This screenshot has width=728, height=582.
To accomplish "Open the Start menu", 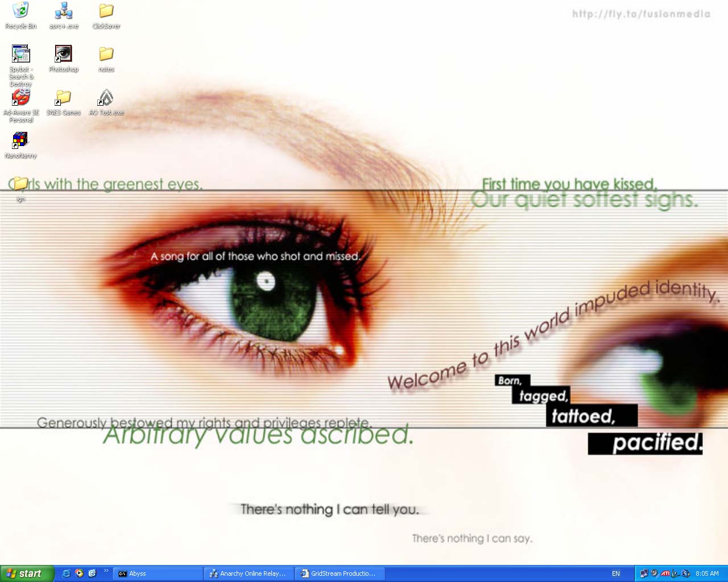I will [x=27, y=573].
